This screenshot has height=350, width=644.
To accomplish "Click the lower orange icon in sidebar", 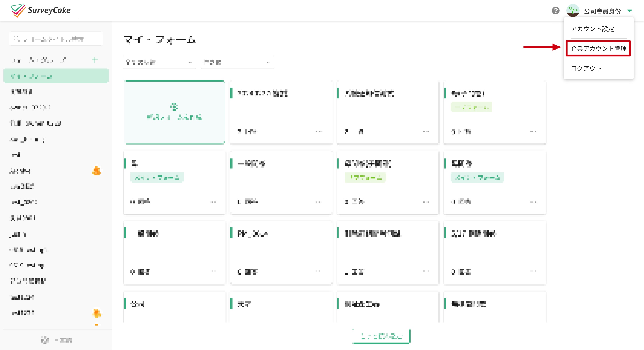I will 97,313.
